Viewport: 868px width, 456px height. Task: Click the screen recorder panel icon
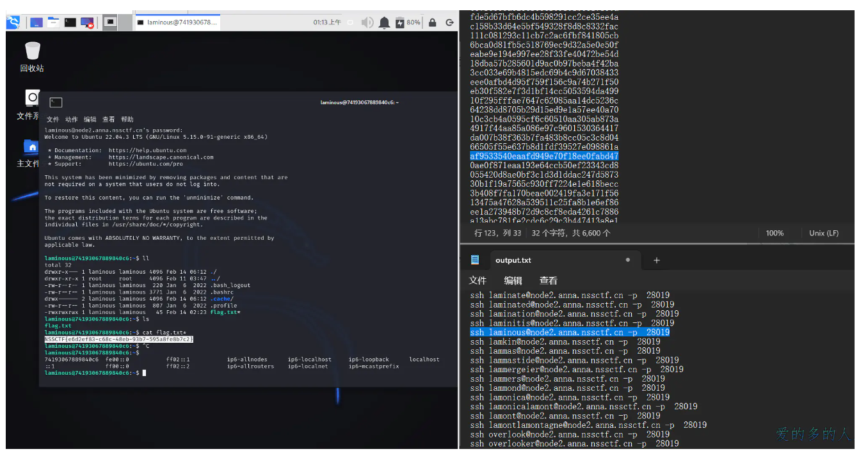click(86, 22)
